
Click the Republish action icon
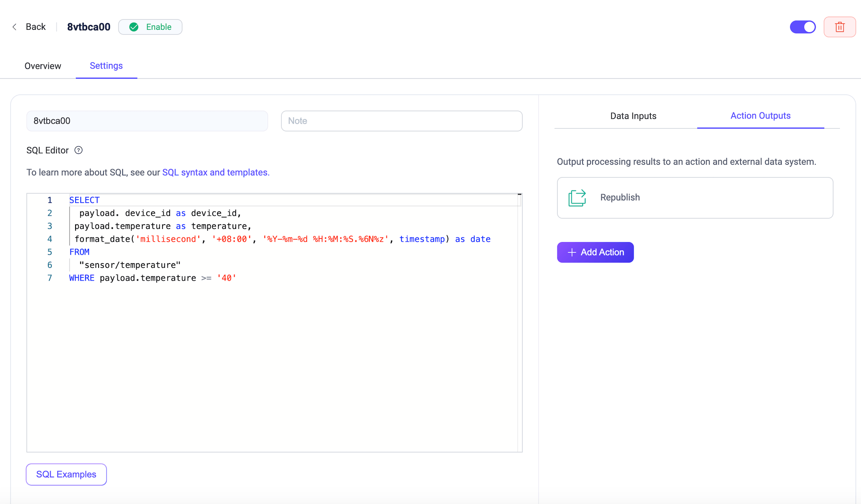coord(577,198)
